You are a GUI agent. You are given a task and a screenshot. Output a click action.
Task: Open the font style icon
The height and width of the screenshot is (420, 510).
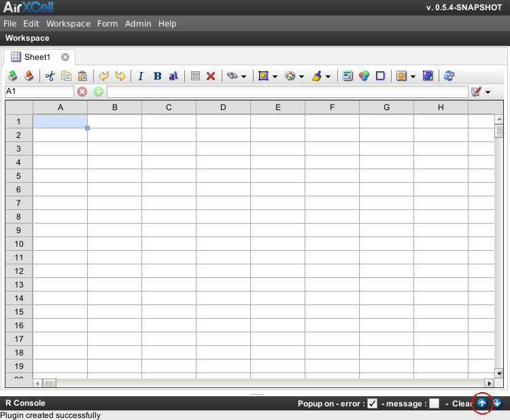pos(173,76)
